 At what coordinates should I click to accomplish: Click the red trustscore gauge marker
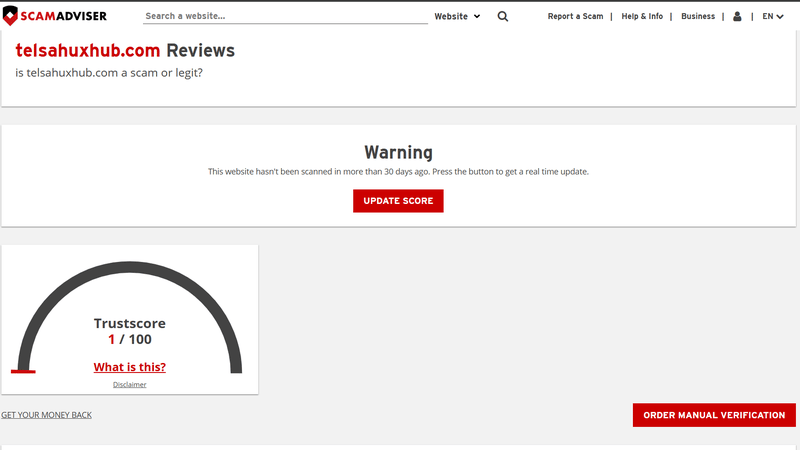point(23,371)
